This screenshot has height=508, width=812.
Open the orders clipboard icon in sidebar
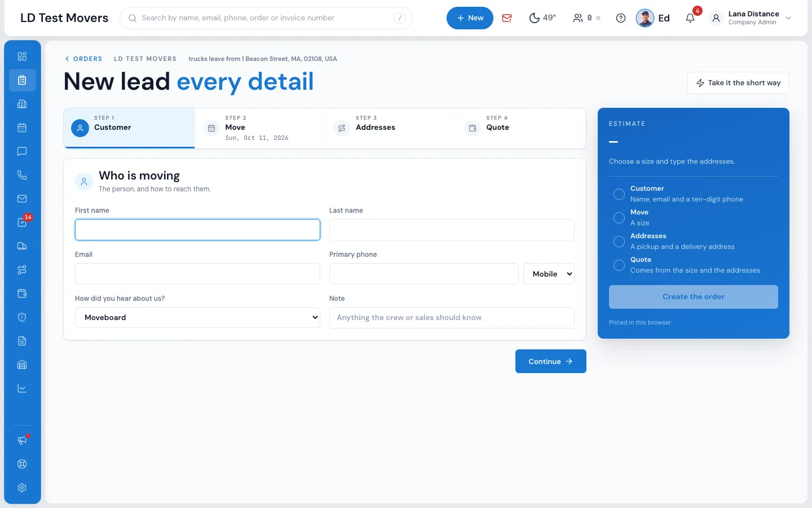click(22, 80)
